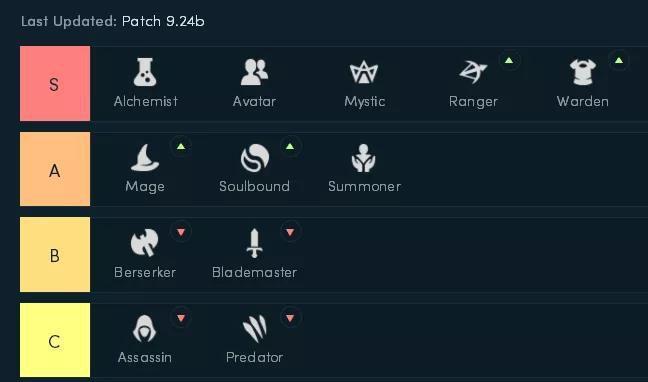The width and height of the screenshot is (648, 382).
Task: Select the Mage hat icon
Action: pyautogui.click(x=145, y=158)
